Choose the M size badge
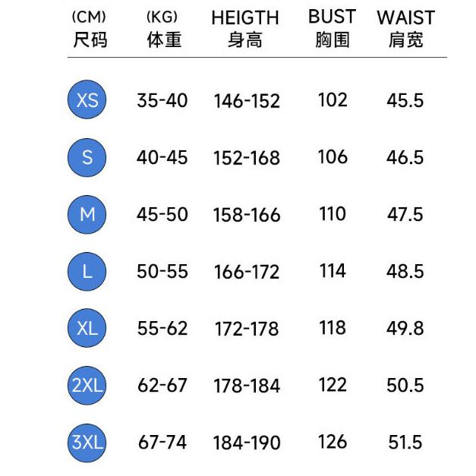Image resolution: width=476 pixels, height=476 pixels. point(87,214)
